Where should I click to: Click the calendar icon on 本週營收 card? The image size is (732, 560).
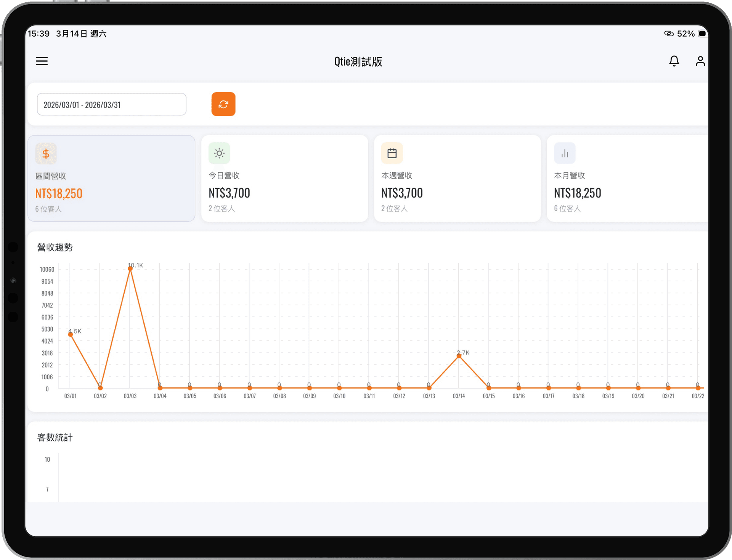[x=392, y=153]
